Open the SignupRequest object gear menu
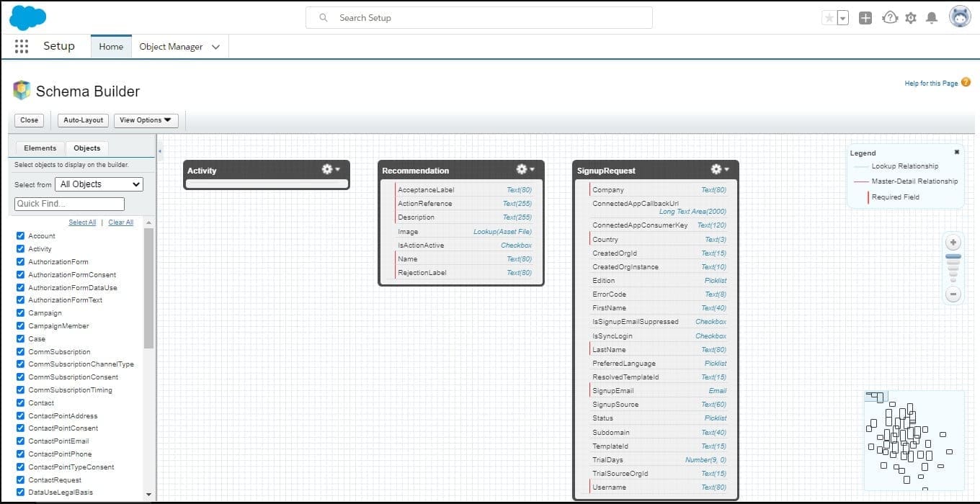This screenshot has width=980, height=504. click(719, 169)
